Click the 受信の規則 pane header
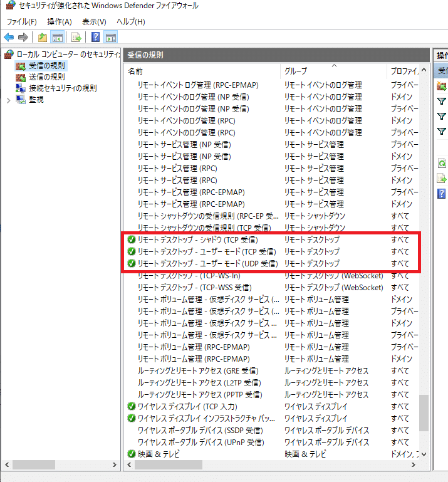448x482 pixels. (276, 55)
